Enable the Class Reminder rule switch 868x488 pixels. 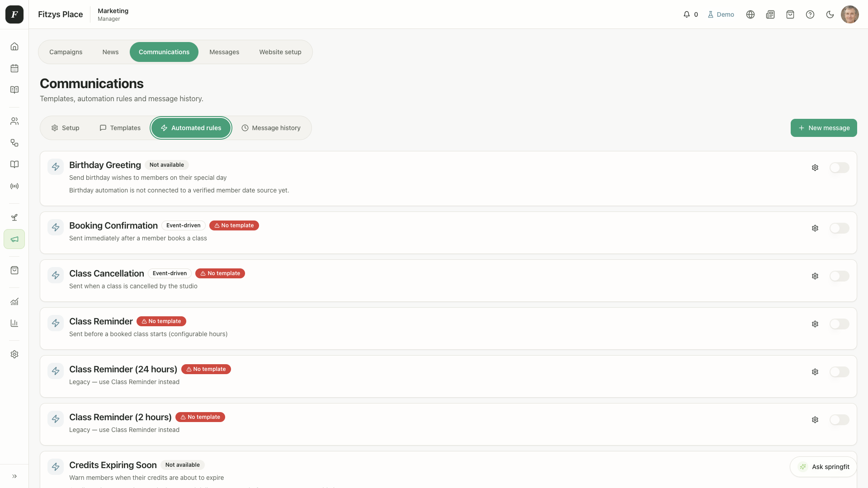(840, 324)
